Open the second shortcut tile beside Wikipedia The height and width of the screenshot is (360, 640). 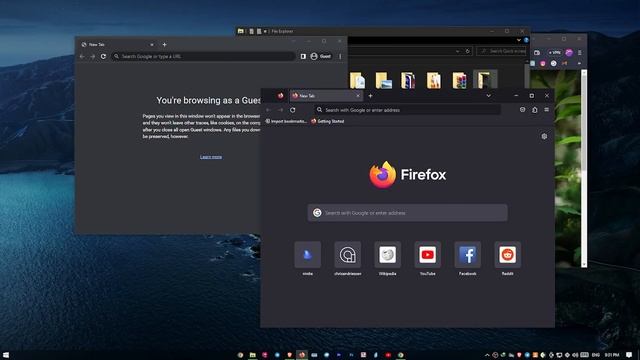coord(347,255)
